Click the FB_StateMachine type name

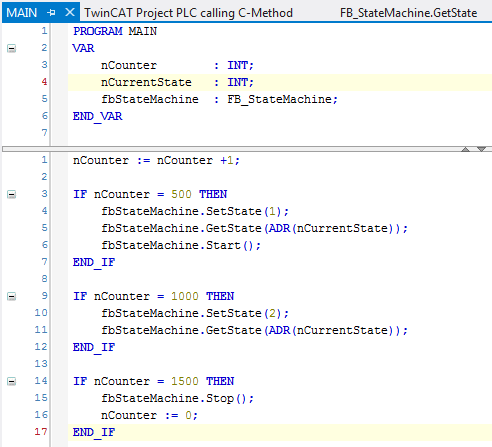[x=279, y=99]
